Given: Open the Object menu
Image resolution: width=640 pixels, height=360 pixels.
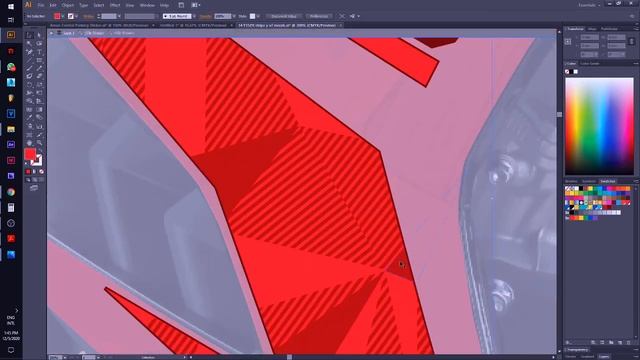Looking at the screenshot, I should (x=68, y=5).
